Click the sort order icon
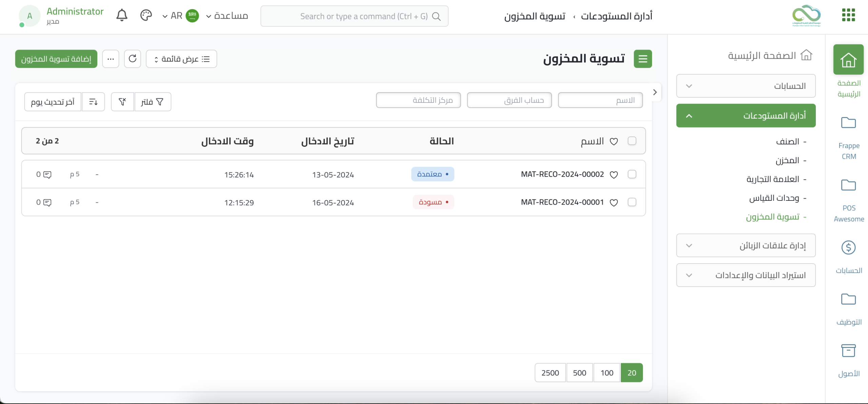 pyautogui.click(x=93, y=101)
